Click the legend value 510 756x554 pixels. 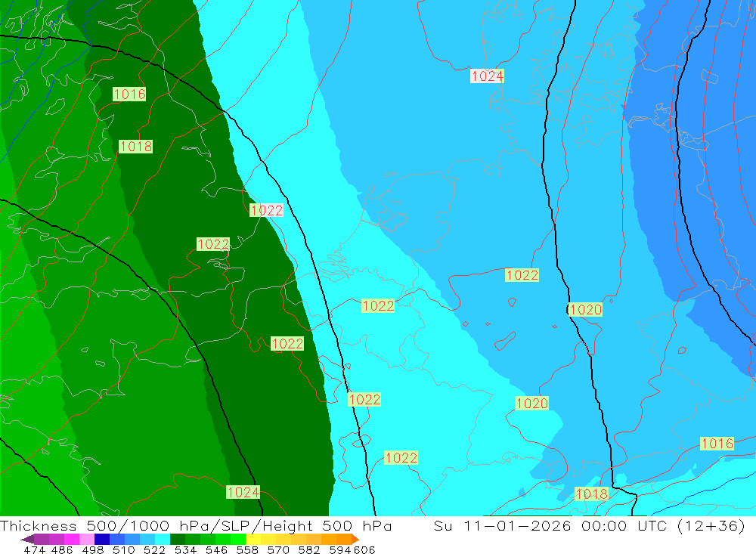(124, 550)
